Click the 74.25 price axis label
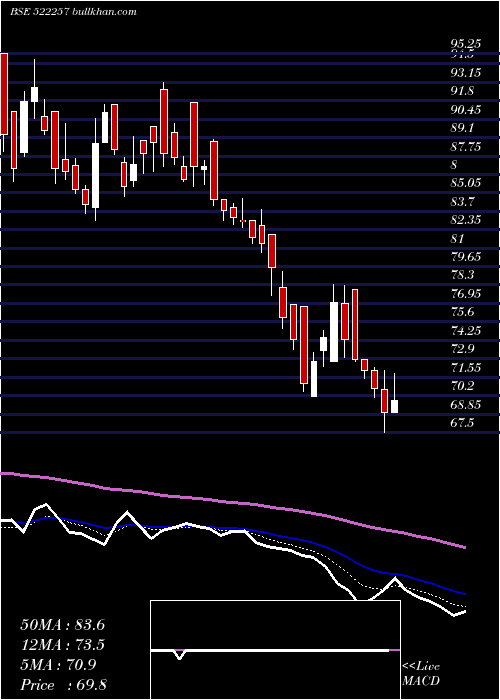 (x=466, y=330)
